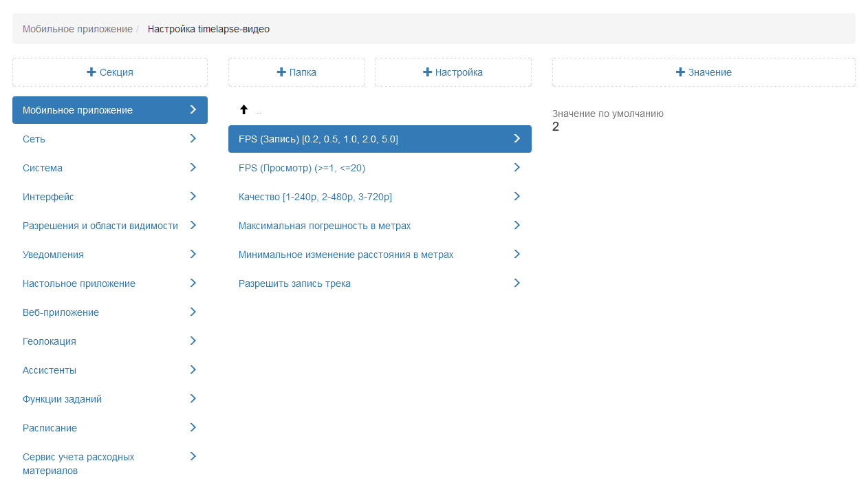
Task: Open the Система section
Action: [43, 168]
